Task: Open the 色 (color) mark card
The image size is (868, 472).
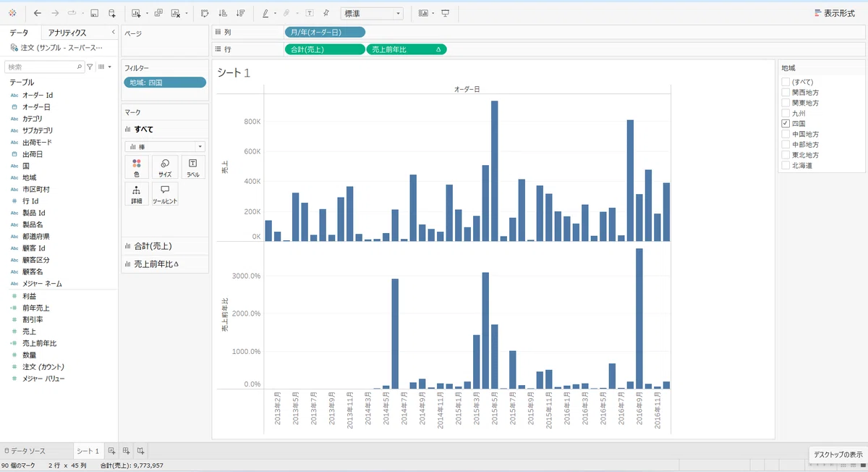Action: [137, 167]
